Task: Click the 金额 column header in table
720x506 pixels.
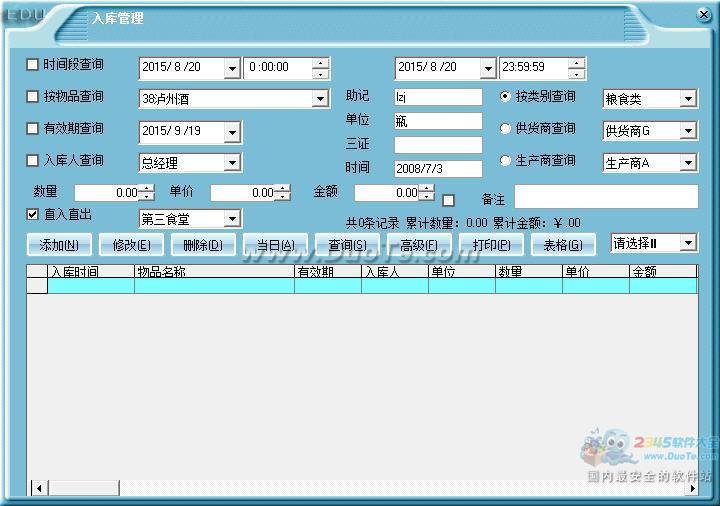Action: tap(663, 271)
